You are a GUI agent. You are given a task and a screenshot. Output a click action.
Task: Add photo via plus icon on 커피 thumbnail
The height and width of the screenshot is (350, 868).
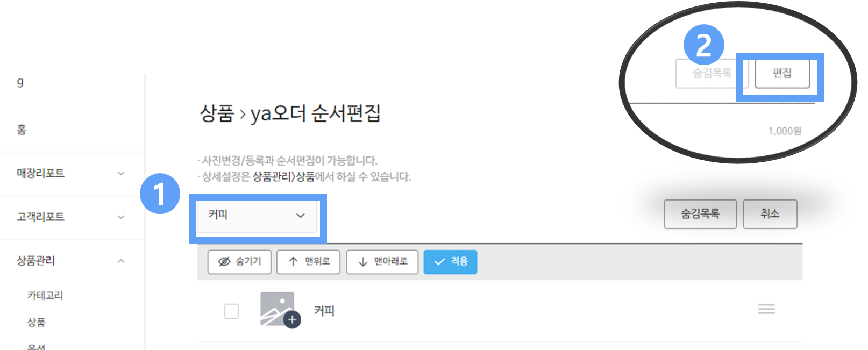click(292, 320)
